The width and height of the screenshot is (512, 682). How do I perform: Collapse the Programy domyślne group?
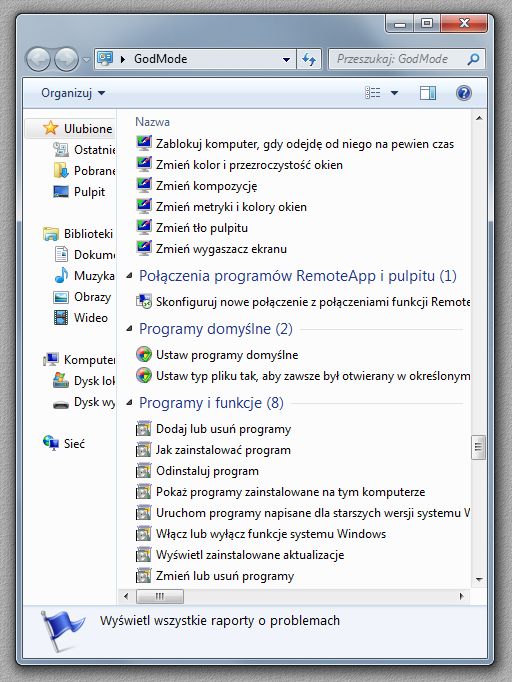click(x=129, y=329)
